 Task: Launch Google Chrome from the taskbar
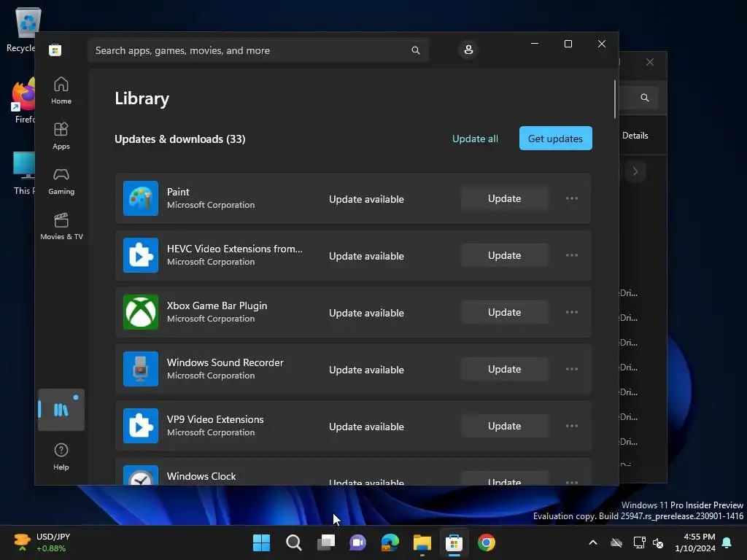[x=487, y=542]
